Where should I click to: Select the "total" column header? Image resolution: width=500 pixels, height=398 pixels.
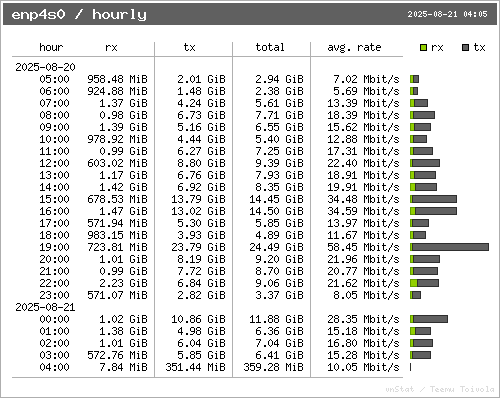pos(270,47)
